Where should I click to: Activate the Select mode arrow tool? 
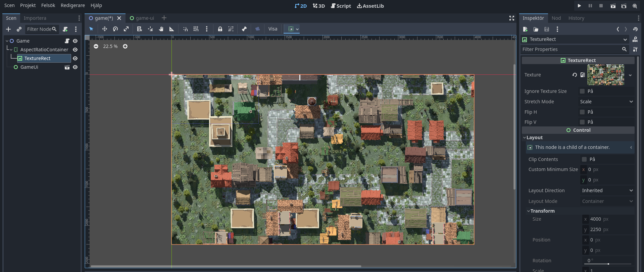pyautogui.click(x=91, y=29)
